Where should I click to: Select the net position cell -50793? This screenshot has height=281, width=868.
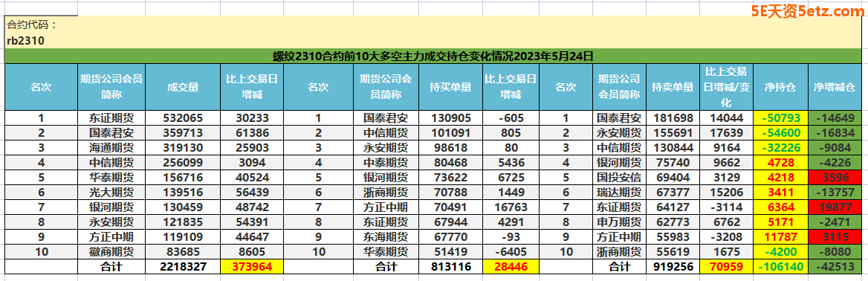[x=780, y=117]
